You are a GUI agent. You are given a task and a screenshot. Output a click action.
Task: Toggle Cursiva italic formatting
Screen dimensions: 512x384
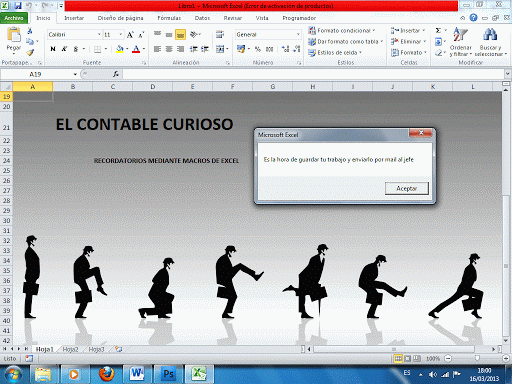64,49
